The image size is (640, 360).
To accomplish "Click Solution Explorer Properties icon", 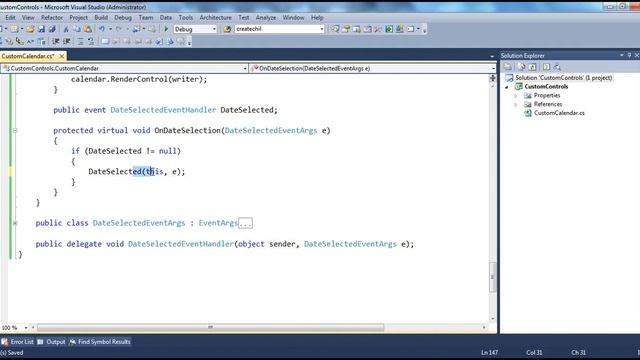I will 508,67.
